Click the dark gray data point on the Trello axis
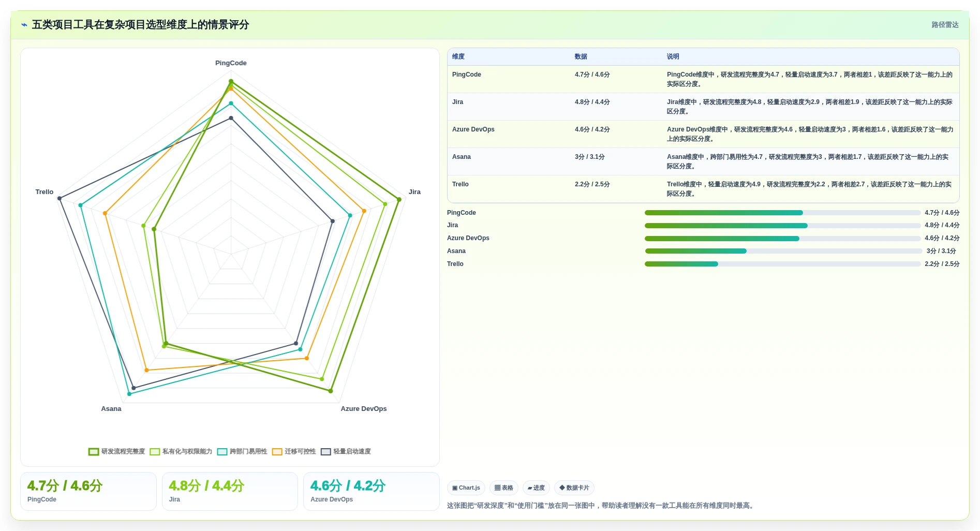 click(60, 198)
